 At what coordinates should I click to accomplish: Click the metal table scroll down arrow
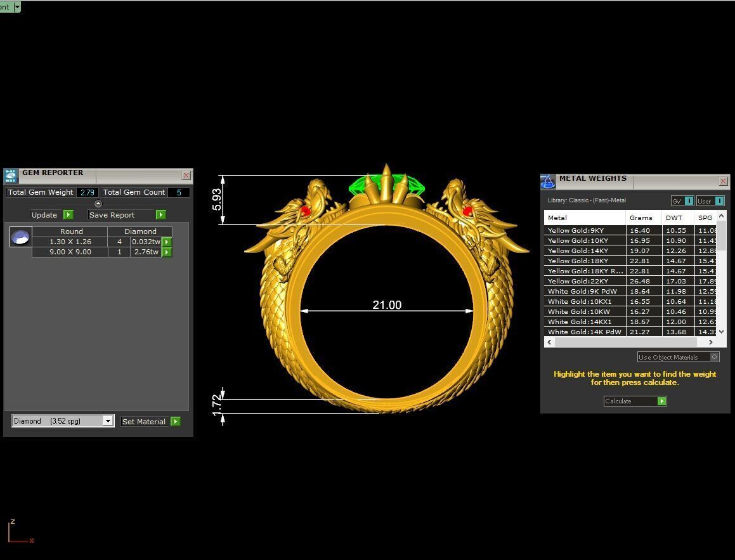click(722, 331)
